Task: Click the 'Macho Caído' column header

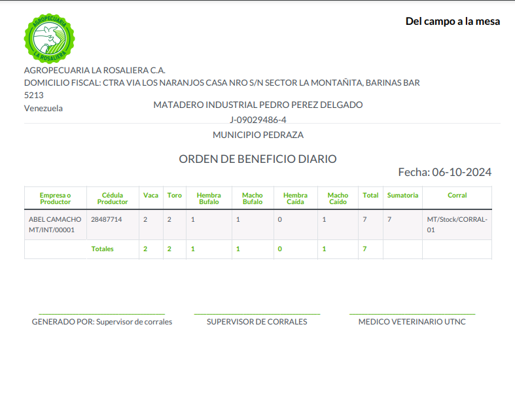Action: click(338, 198)
